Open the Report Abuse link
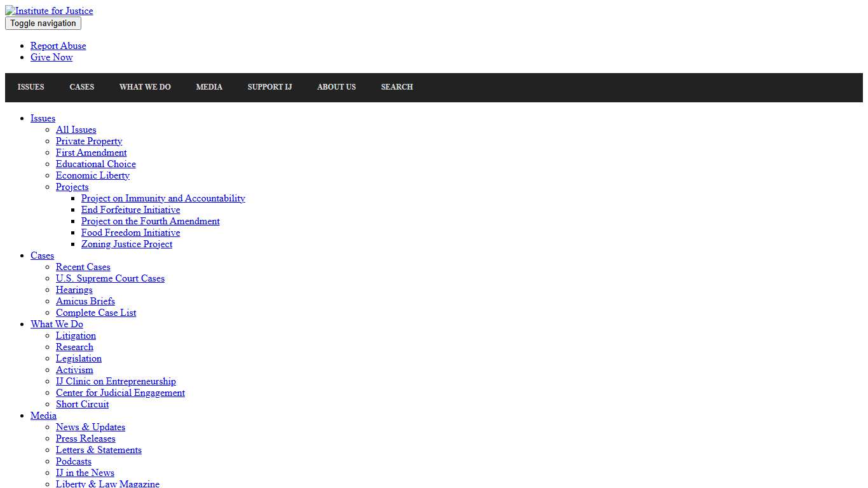This screenshot has height=488, width=868. [58, 46]
